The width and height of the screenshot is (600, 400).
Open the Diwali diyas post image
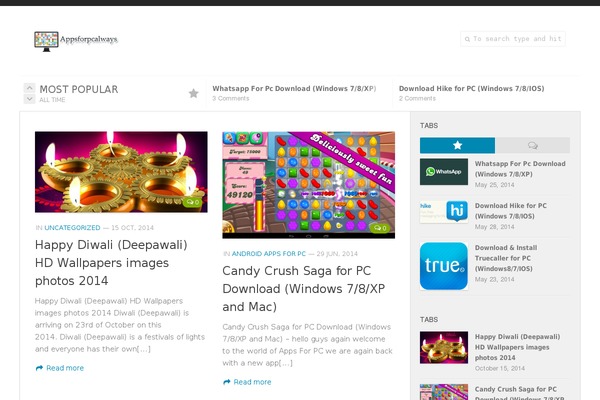tap(121, 172)
